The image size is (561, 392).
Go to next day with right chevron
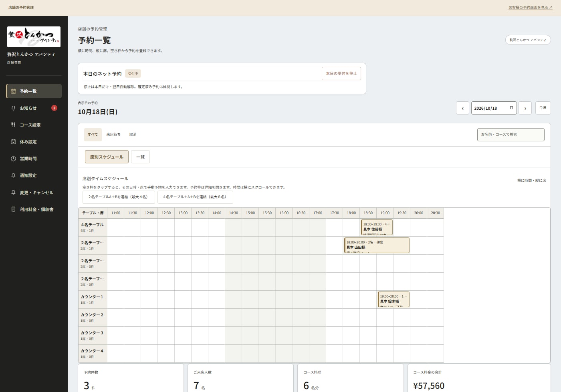point(525,108)
